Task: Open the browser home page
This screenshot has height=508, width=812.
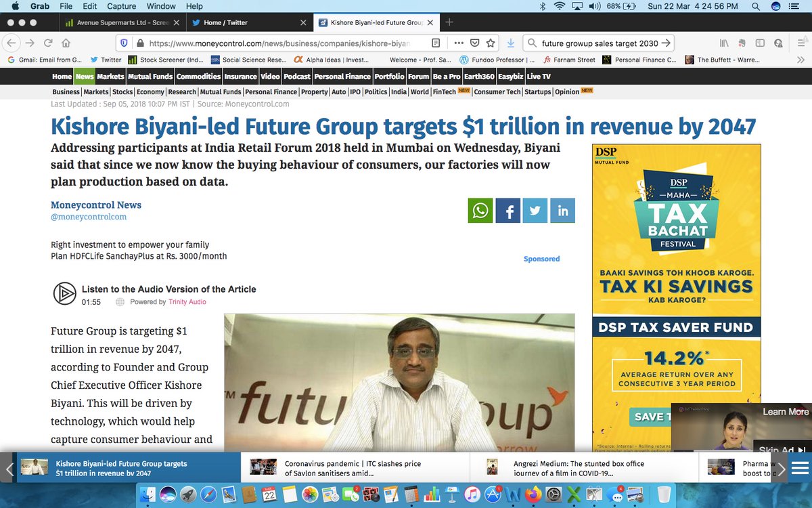Action: pos(67,43)
